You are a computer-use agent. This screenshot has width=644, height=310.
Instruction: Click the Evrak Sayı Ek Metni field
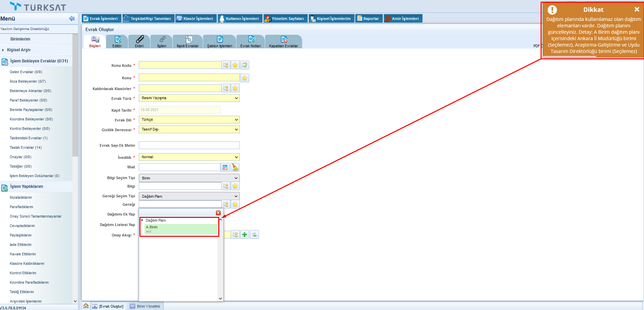tap(189, 145)
